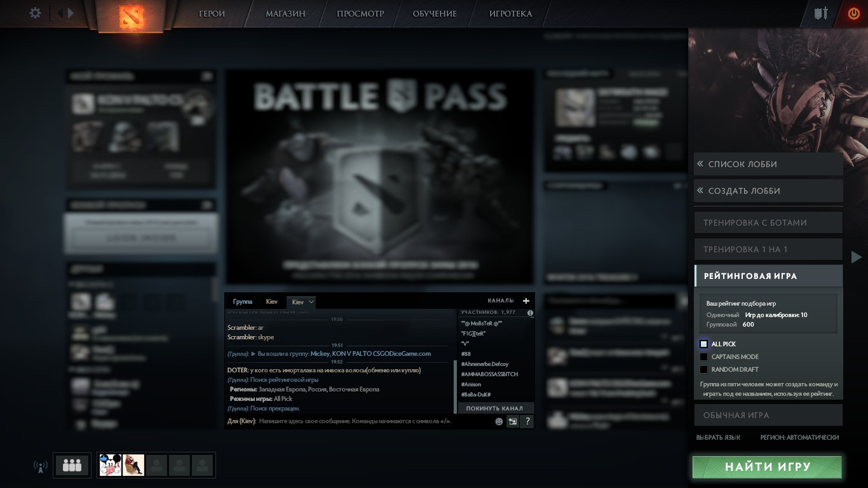
Task: Uncheck the ALL PICK game mode
Action: pyautogui.click(x=703, y=344)
